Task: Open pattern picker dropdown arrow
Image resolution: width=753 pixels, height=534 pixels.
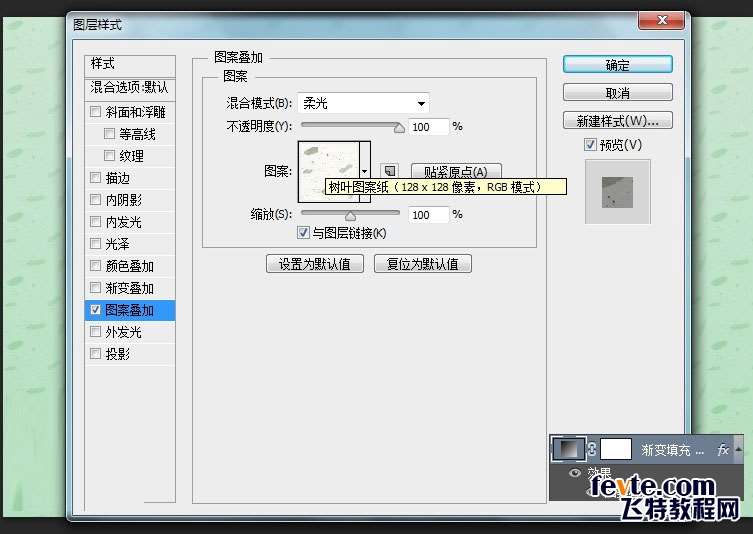Action: point(364,171)
